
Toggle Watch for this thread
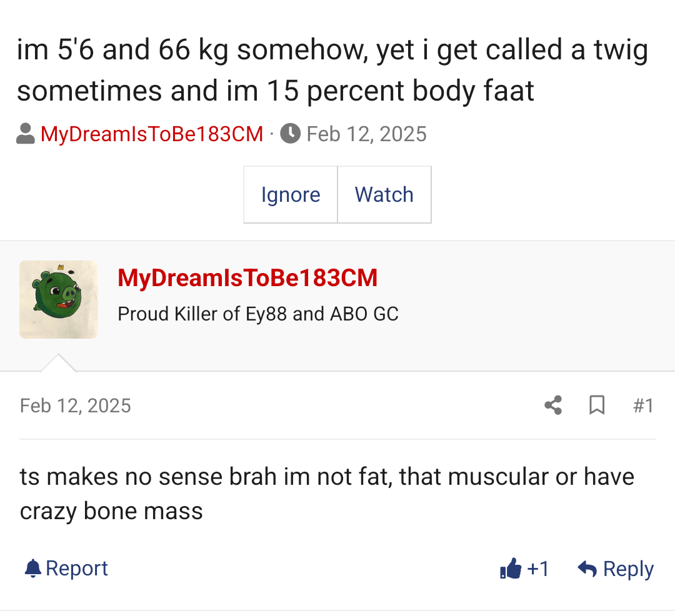[x=384, y=194]
